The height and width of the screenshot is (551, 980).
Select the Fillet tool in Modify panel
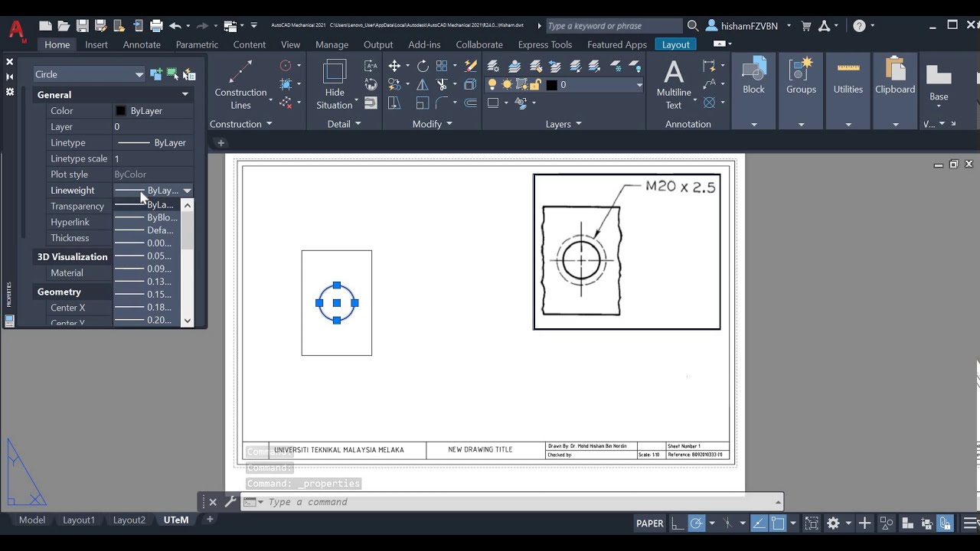point(442,103)
